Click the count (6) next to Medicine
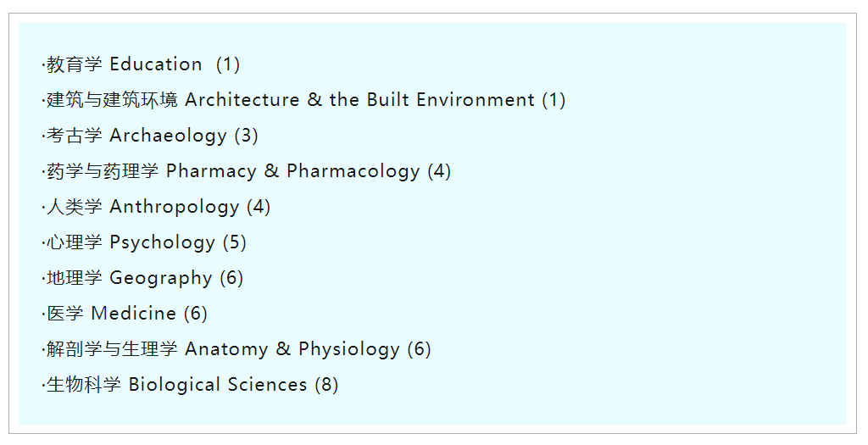The image size is (868, 445). click(x=196, y=314)
